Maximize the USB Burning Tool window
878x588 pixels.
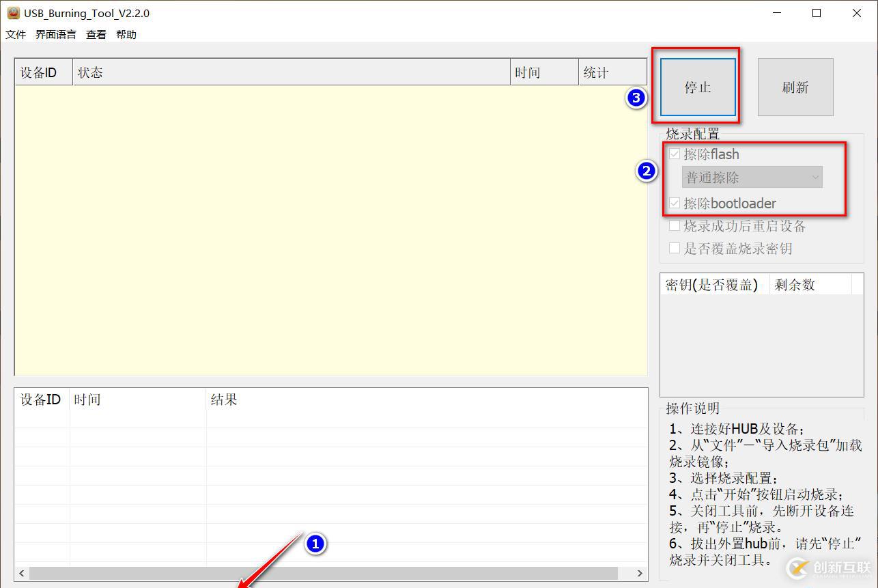817,13
